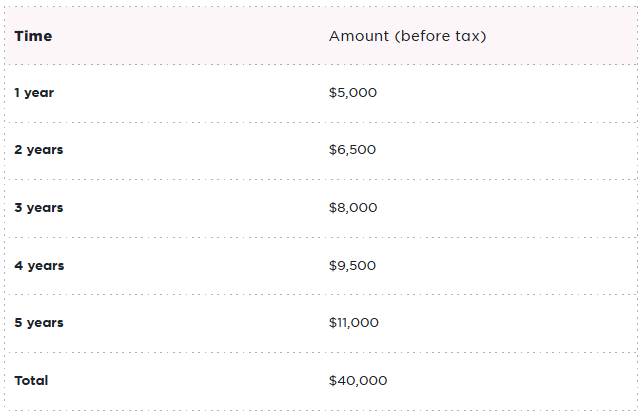
Task: Select the '1 year' cell
Action: coord(34,93)
